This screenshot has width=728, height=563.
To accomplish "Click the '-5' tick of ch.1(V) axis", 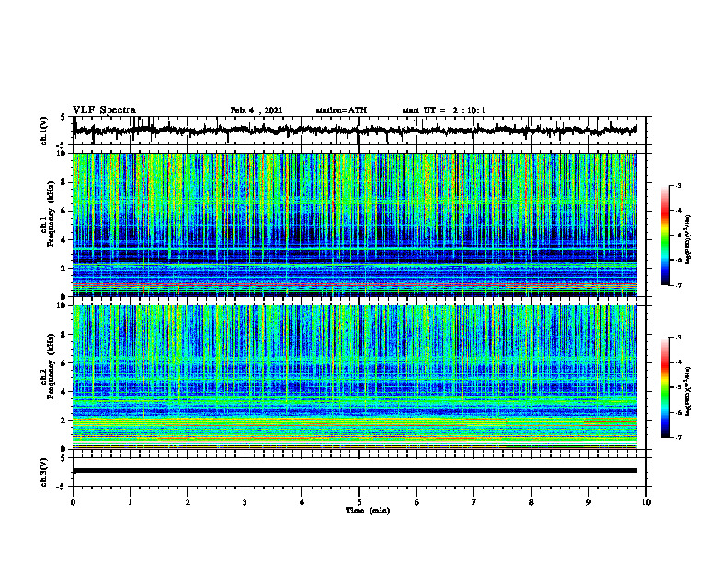I will point(62,145).
